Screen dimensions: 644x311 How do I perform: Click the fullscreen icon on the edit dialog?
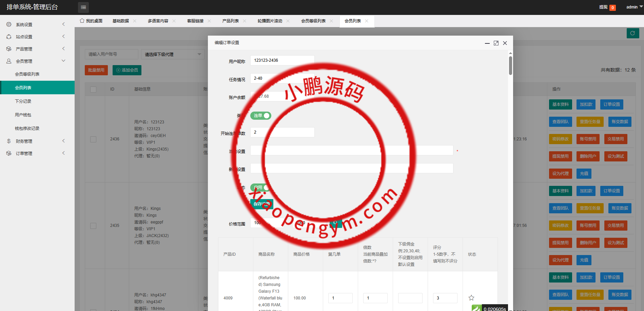[496, 43]
